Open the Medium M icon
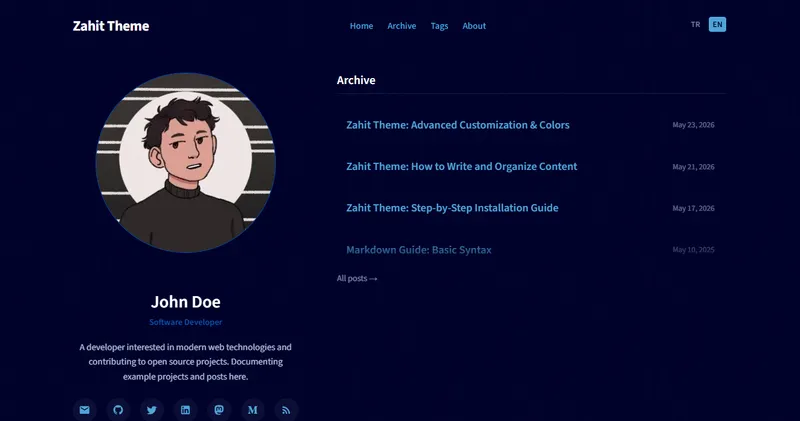The width and height of the screenshot is (800, 421). click(253, 410)
